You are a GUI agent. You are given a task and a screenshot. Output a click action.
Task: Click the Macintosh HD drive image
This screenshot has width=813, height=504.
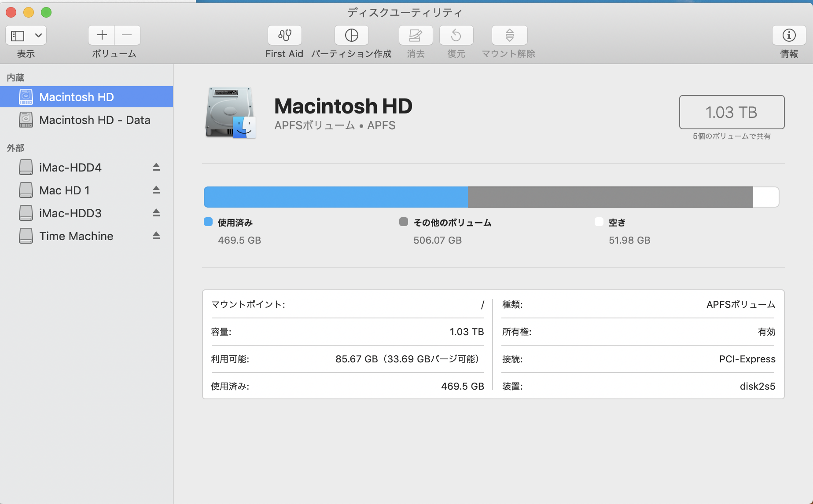(x=230, y=113)
